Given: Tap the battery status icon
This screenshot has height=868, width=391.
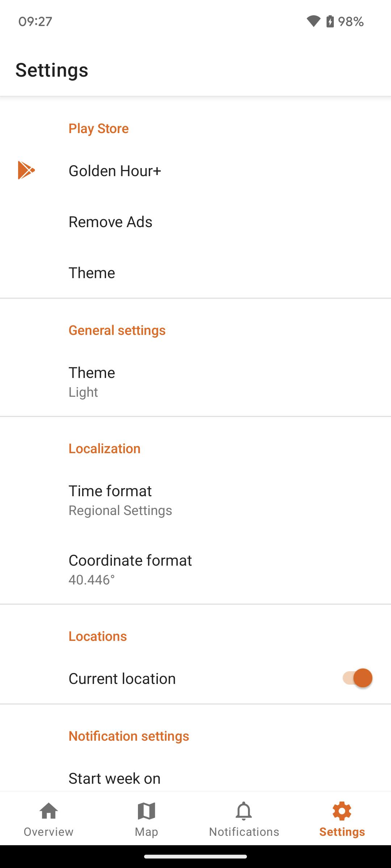Looking at the screenshot, I should (330, 21).
